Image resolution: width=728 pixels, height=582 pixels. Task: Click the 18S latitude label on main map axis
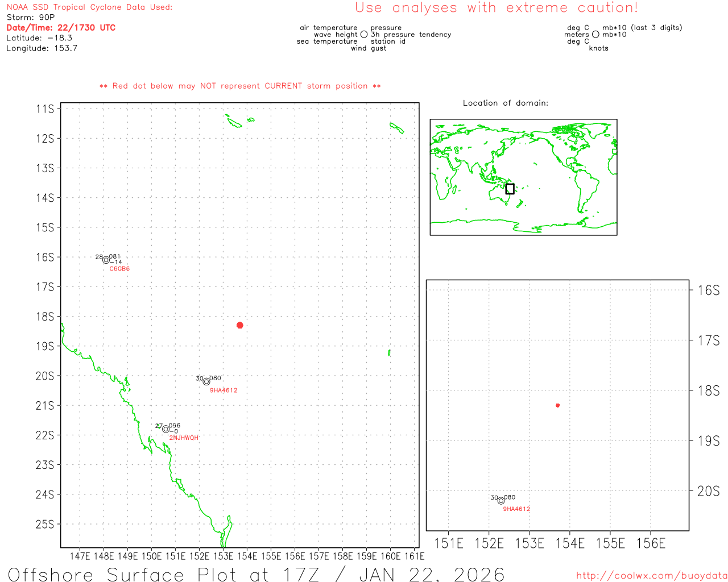pyautogui.click(x=45, y=317)
